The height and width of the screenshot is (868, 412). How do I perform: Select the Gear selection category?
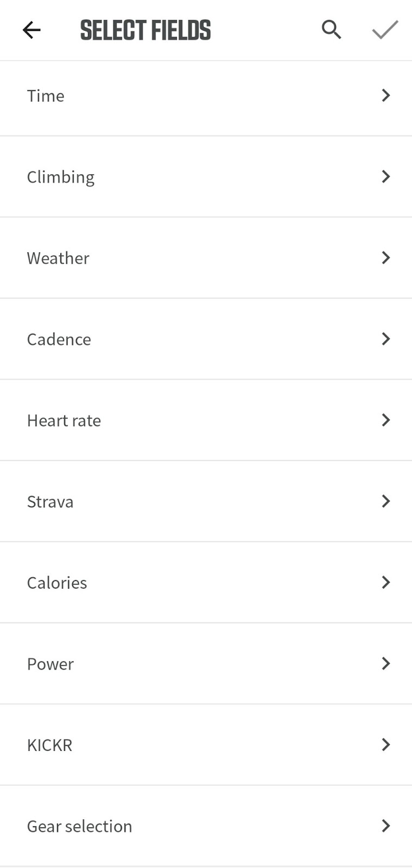(x=80, y=826)
